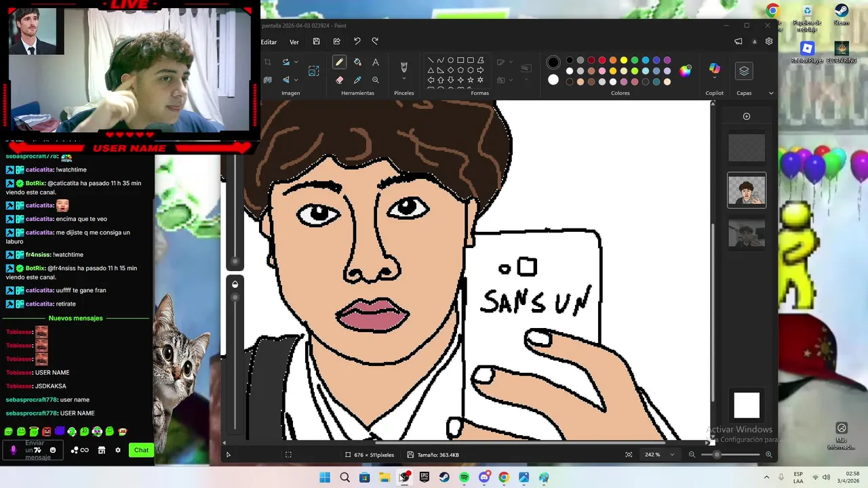Pick the green color swatch
Image resolution: width=868 pixels, height=488 pixels.
635,60
